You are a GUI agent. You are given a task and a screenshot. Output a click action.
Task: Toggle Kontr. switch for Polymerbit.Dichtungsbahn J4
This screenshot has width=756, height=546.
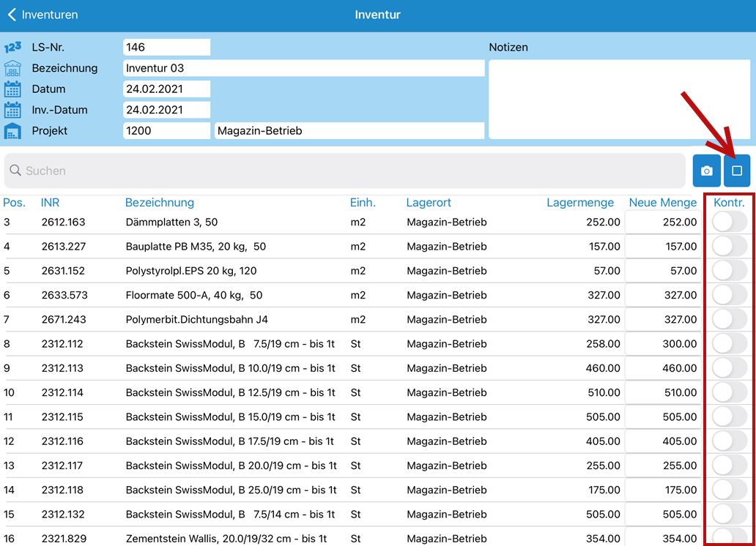729,320
